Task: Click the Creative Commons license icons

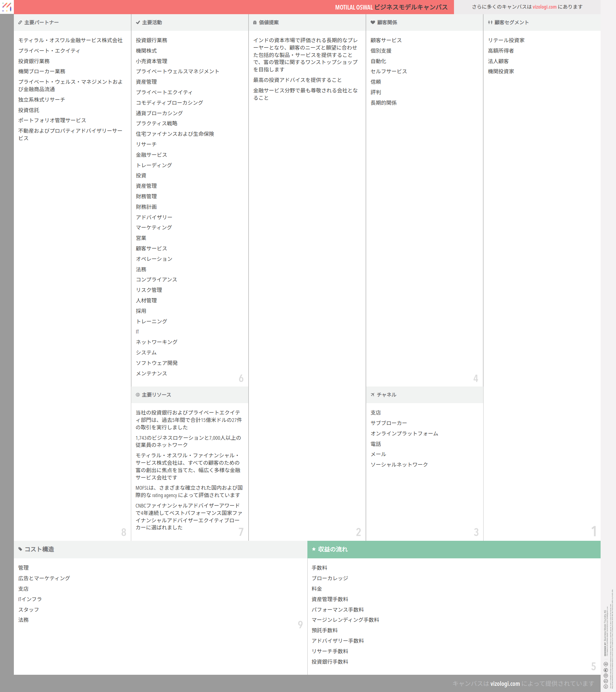Action: coord(606,674)
